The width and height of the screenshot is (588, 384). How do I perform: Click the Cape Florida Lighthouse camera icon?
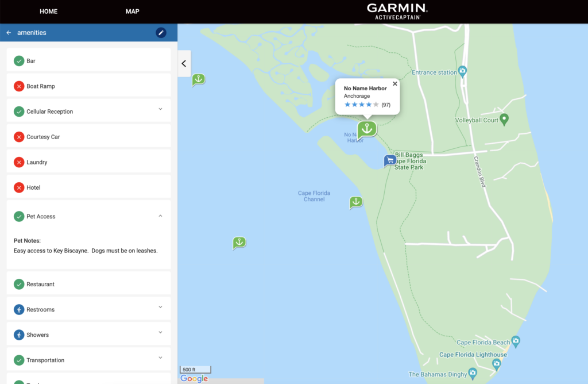(496, 363)
